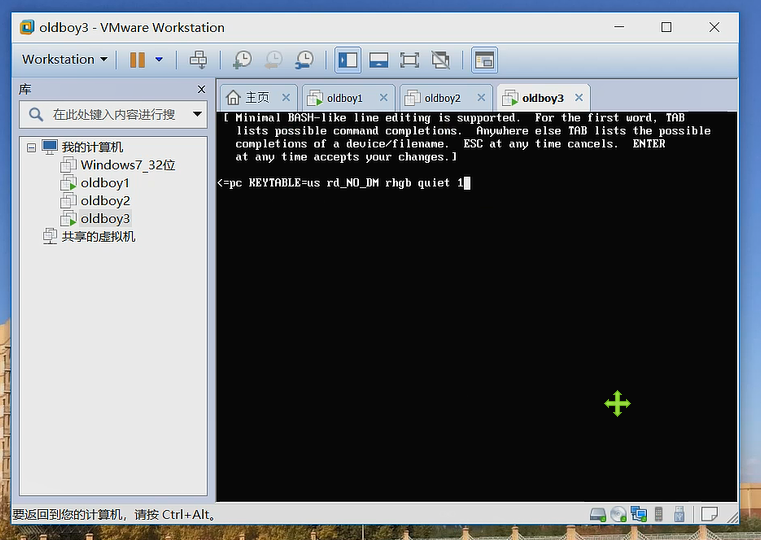Click the VMware Workstation title bar icon
The image size is (761, 540).
point(27,27)
